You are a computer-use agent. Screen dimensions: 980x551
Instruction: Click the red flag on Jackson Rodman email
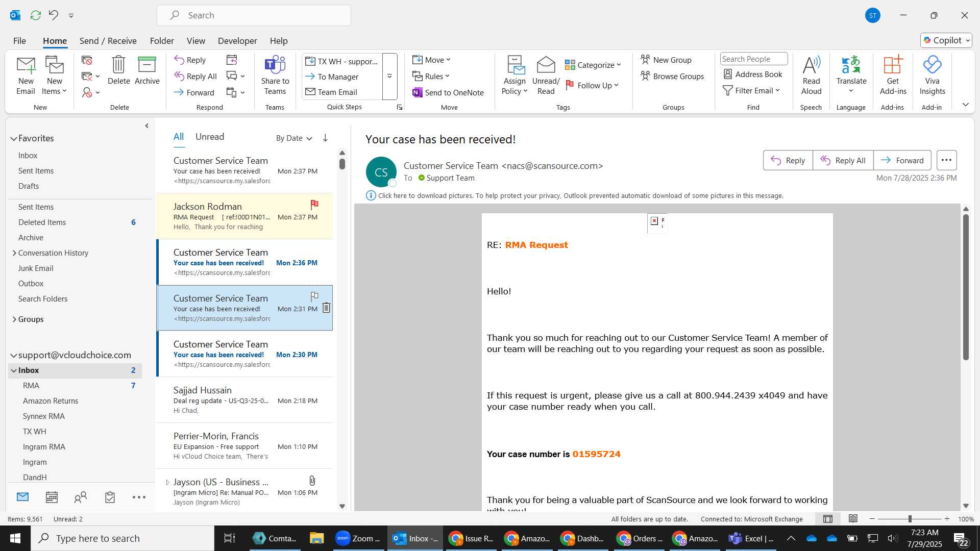pos(314,205)
